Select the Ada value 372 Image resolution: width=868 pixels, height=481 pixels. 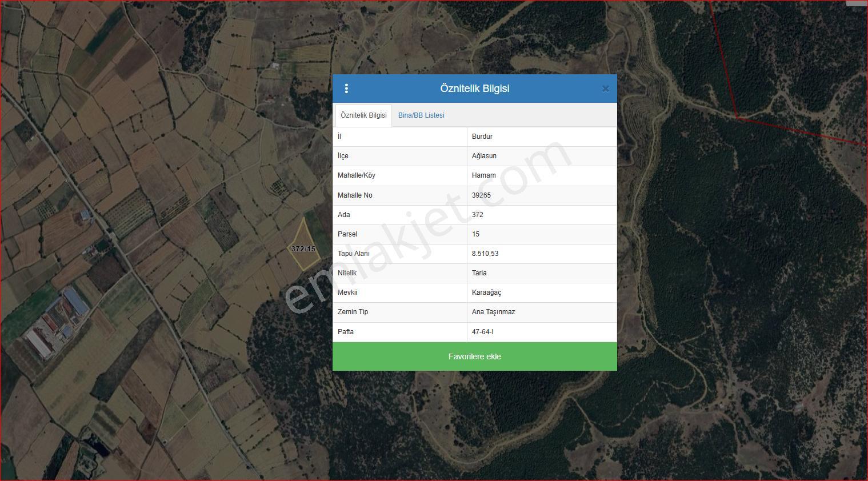click(478, 215)
